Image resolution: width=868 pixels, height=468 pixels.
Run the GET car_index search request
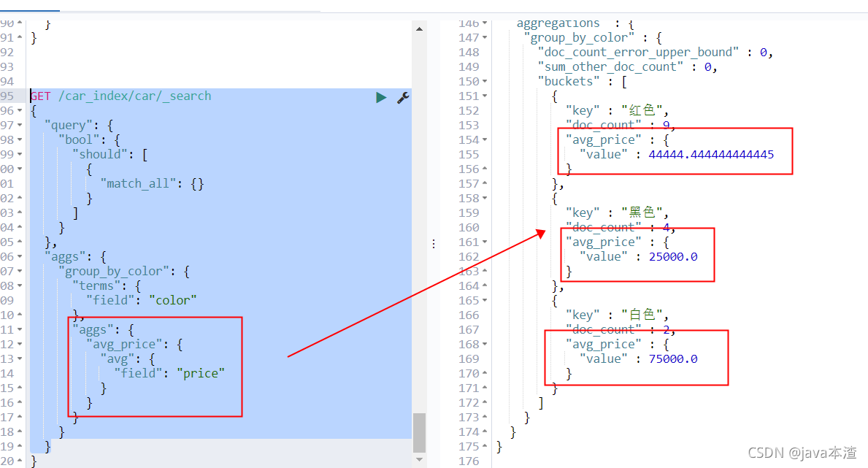click(381, 98)
